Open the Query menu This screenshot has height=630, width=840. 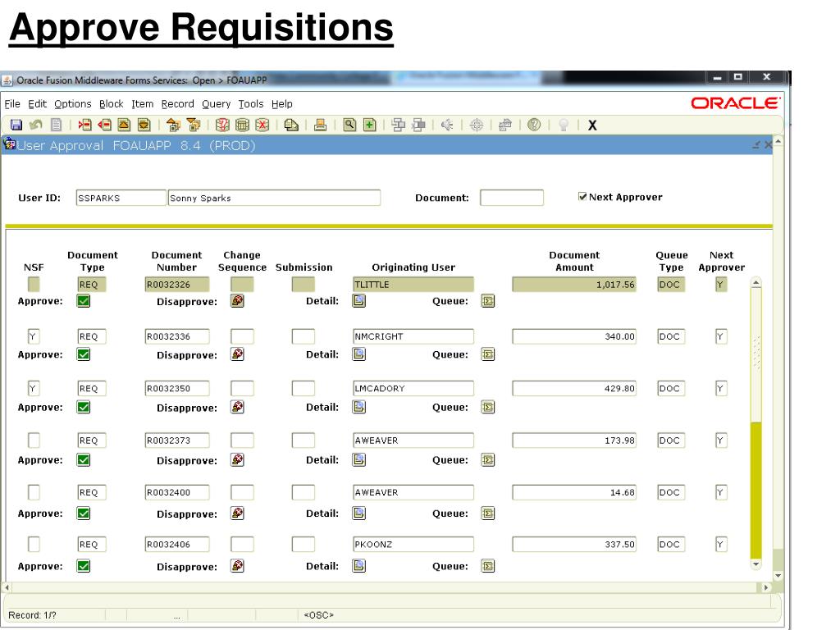point(217,104)
